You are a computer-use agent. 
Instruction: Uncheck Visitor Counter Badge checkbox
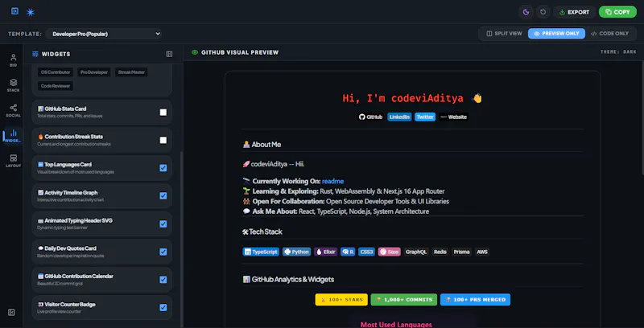coord(163,307)
